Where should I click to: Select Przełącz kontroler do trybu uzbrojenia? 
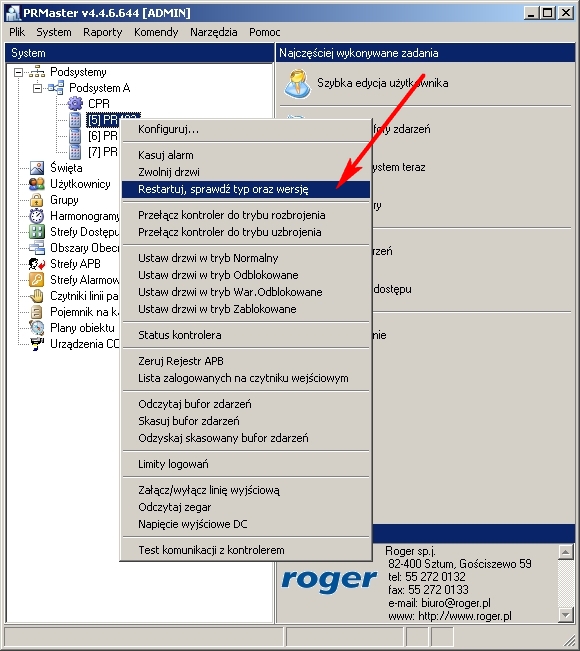click(x=246, y=232)
